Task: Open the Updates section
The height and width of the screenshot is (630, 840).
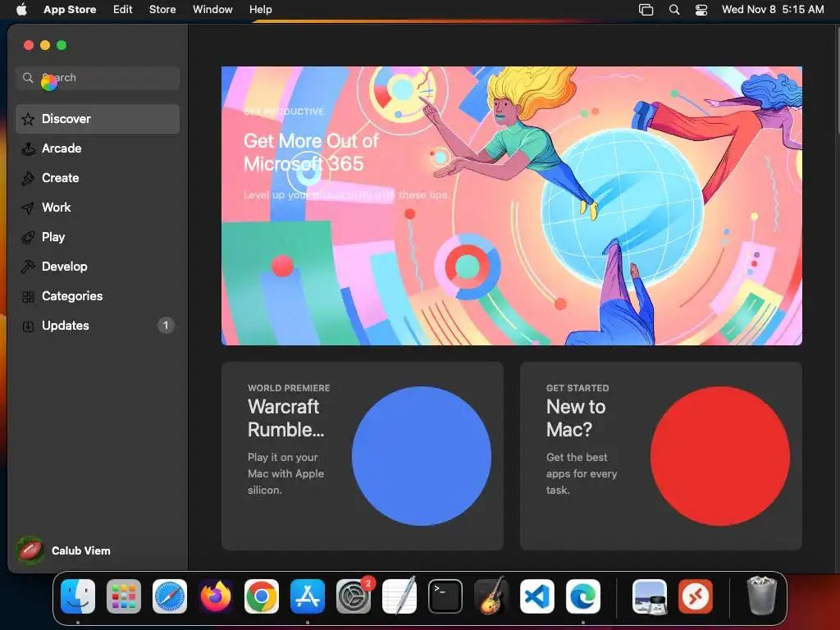Action: tap(98, 325)
